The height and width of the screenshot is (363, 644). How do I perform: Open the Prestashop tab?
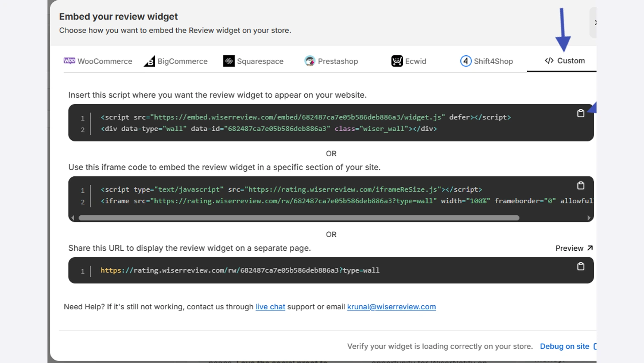(x=331, y=61)
